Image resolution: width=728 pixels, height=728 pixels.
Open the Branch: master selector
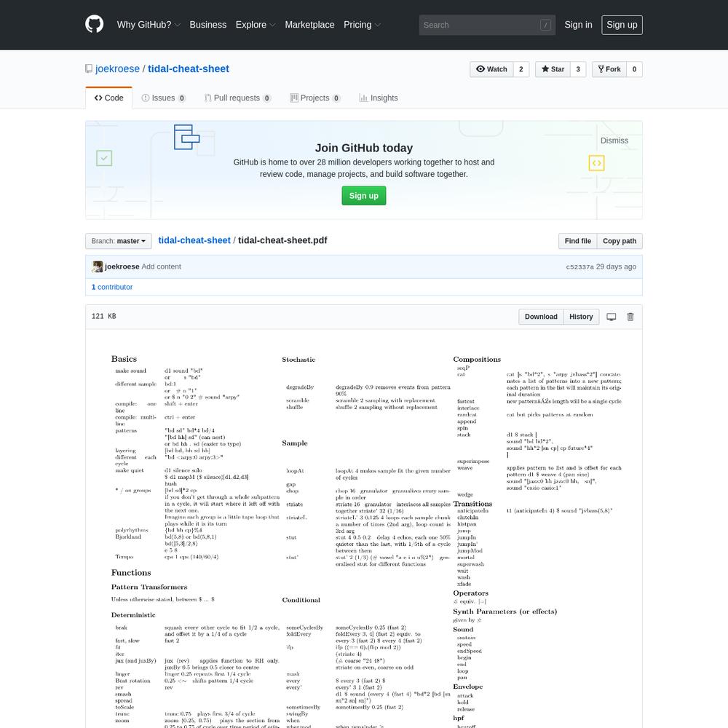click(119, 241)
